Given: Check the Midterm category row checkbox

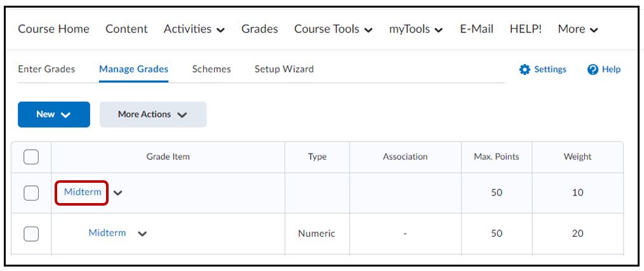Looking at the screenshot, I should [31, 193].
